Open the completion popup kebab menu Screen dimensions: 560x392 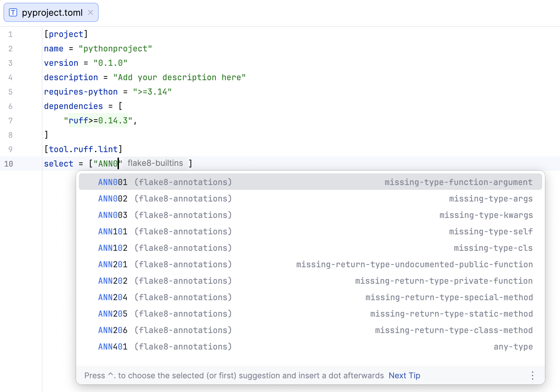coord(532,376)
